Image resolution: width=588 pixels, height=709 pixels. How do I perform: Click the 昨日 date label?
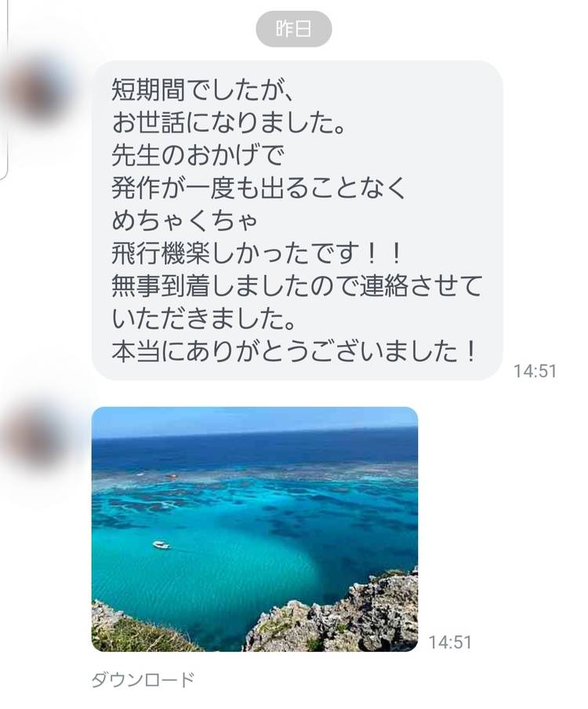294,29
